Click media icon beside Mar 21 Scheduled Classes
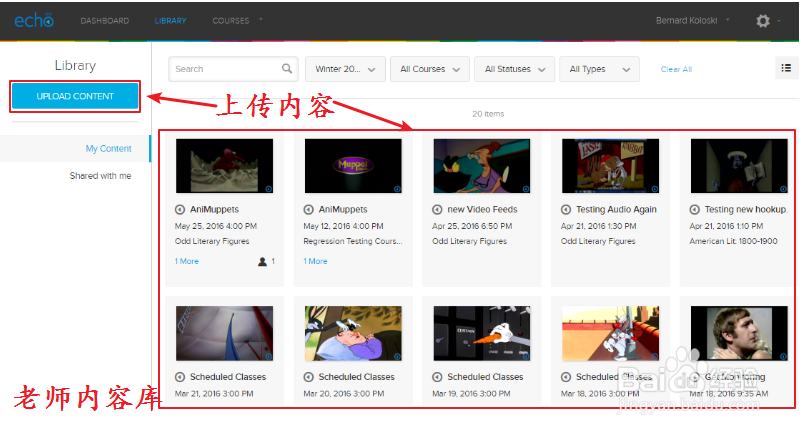Screen dimensions: 804x433 click(x=179, y=377)
